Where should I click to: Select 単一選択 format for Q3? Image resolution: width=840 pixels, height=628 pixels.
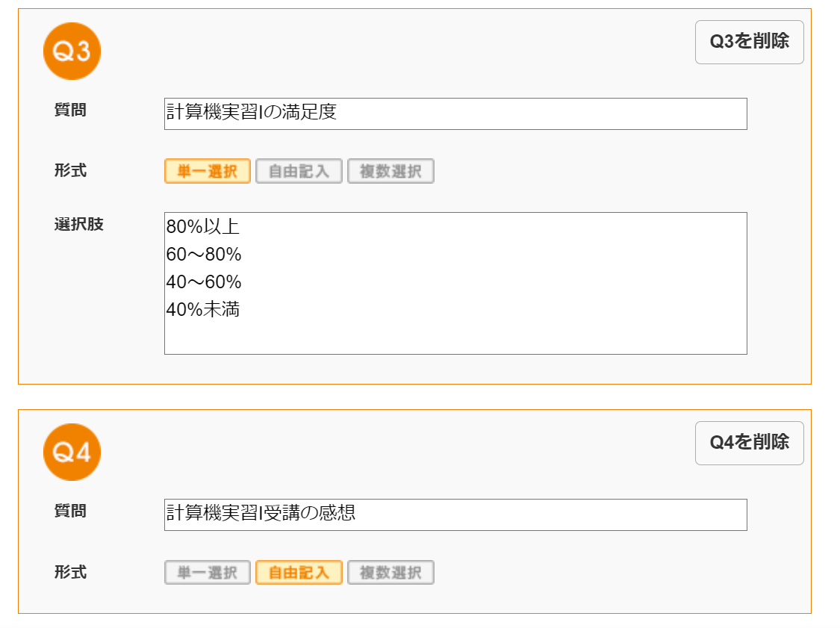[x=208, y=172]
